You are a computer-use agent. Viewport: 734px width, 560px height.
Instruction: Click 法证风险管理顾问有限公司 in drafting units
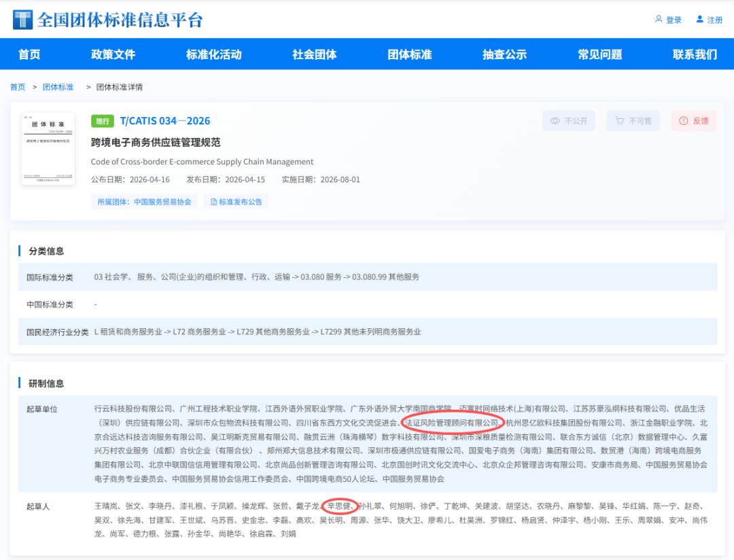click(x=451, y=423)
